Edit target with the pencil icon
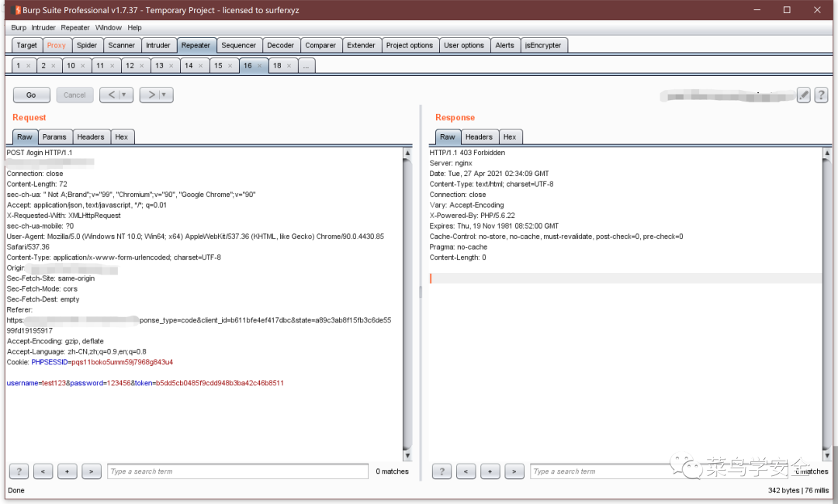 tap(803, 95)
